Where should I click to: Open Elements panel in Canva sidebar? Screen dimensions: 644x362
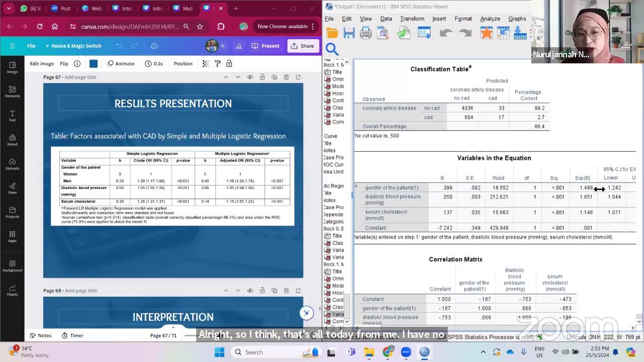(x=12, y=92)
